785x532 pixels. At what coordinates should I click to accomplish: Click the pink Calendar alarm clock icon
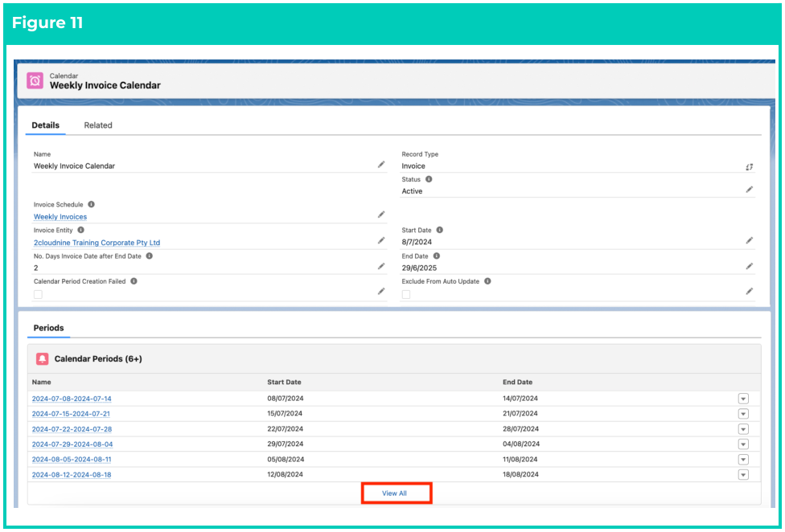click(x=35, y=80)
